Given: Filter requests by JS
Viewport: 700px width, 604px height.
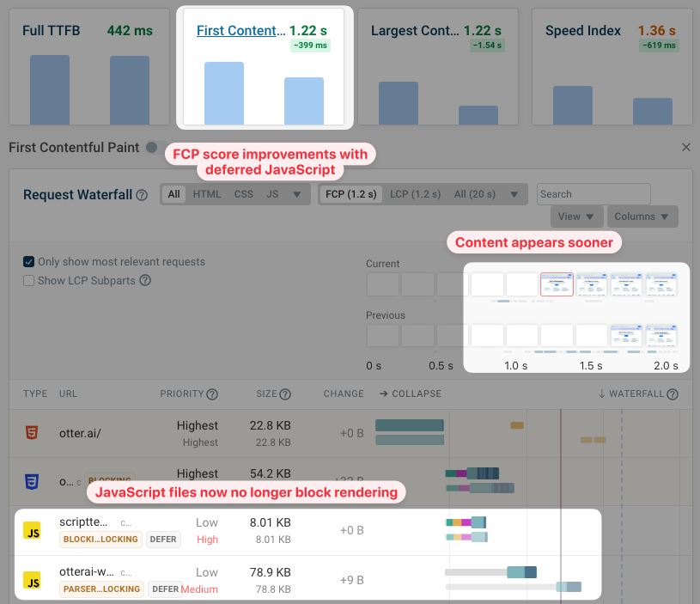Looking at the screenshot, I should pos(272,194).
